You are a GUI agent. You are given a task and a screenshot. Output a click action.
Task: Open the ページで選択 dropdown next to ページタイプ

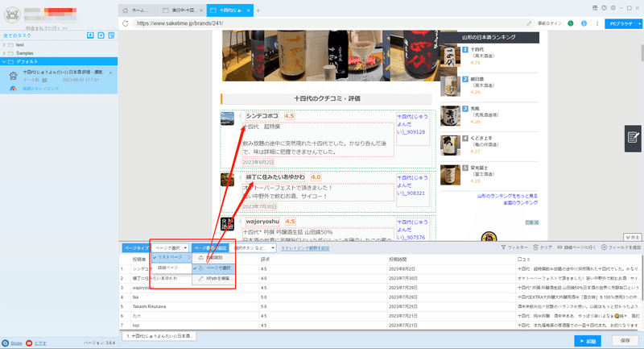tap(171, 248)
